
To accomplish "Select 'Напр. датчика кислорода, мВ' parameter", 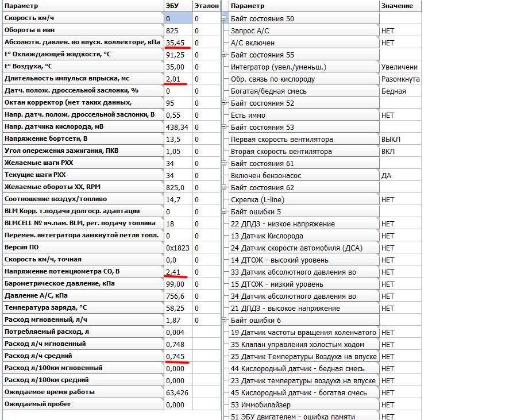I will tap(83, 127).
